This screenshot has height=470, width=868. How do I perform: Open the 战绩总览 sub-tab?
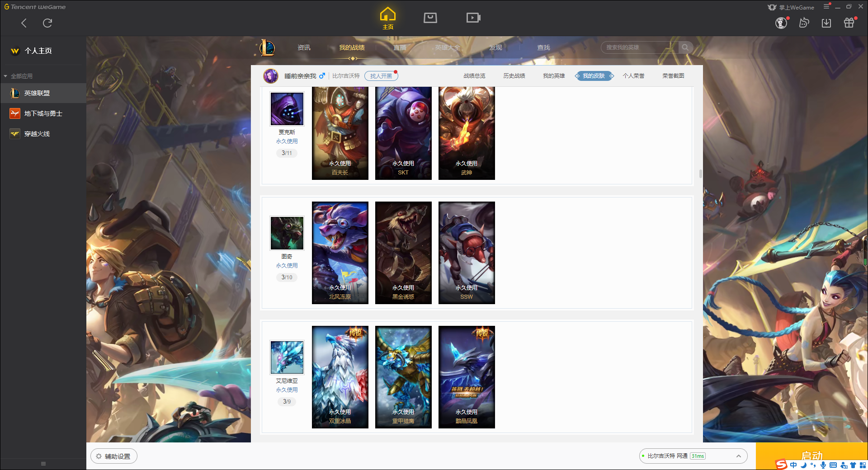point(474,76)
